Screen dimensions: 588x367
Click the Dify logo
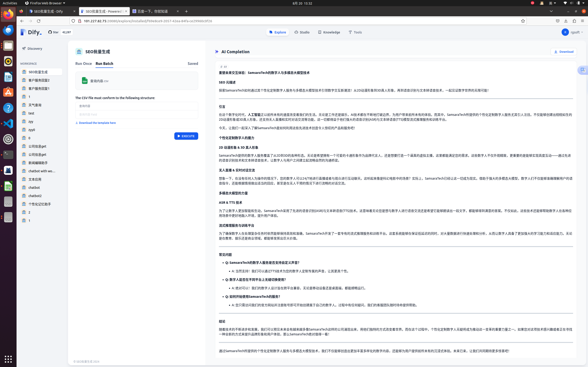click(31, 32)
